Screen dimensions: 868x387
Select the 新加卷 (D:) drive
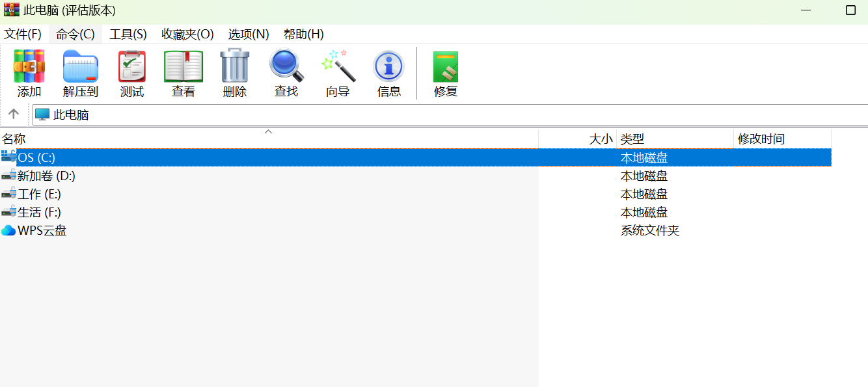(47, 176)
